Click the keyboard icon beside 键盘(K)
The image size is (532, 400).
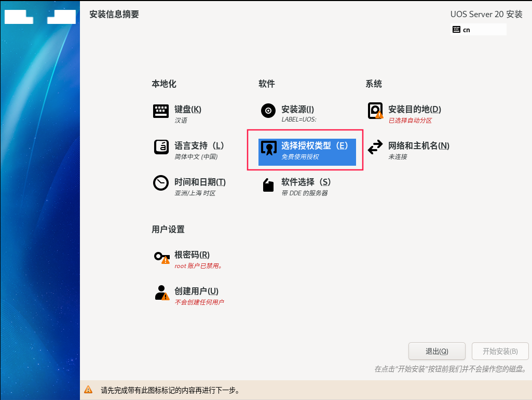(x=161, y=111)
